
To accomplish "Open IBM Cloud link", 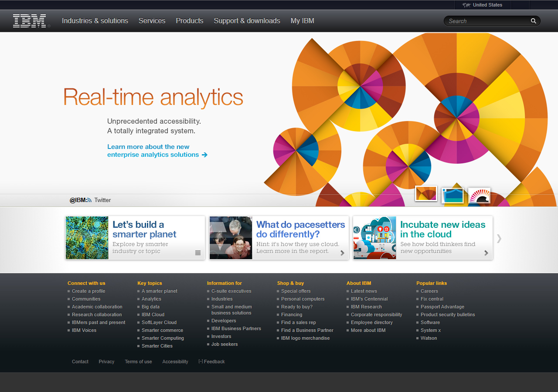I will 153,314.
